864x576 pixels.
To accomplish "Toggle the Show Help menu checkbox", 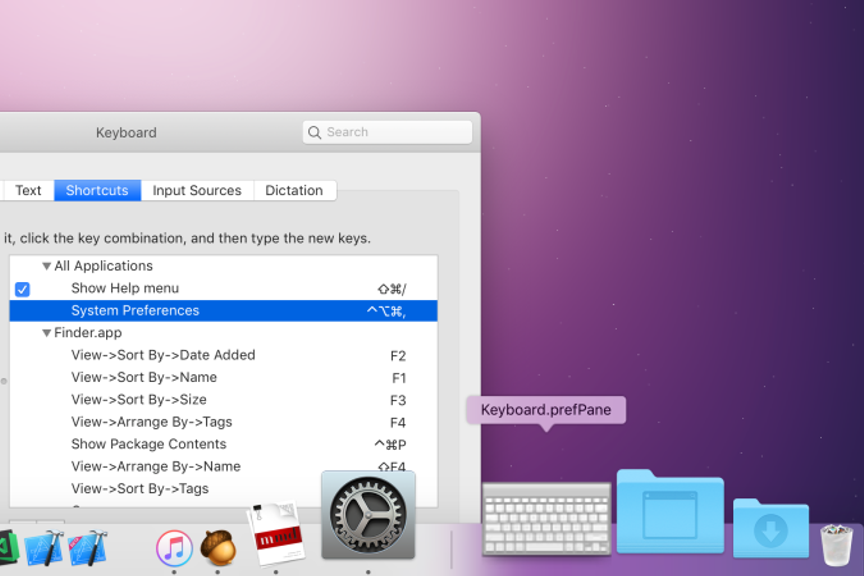I will coord(22,289).
